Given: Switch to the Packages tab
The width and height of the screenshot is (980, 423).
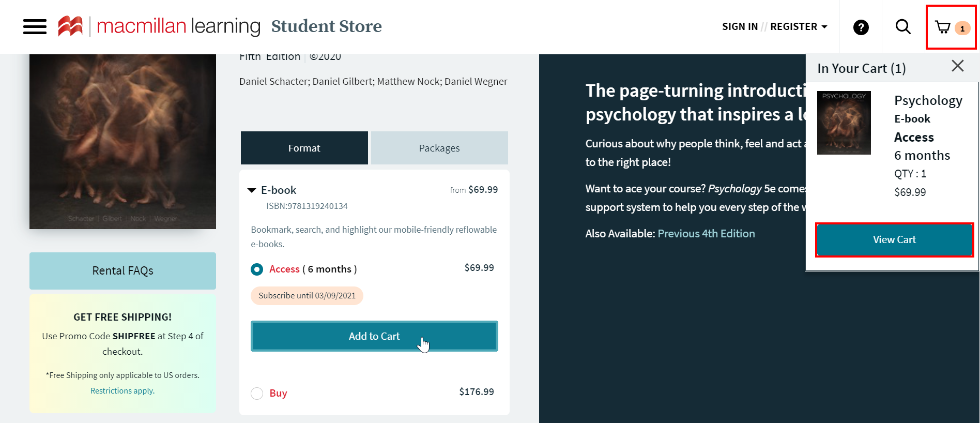Looking at the screenshot, I should point(439,147).
